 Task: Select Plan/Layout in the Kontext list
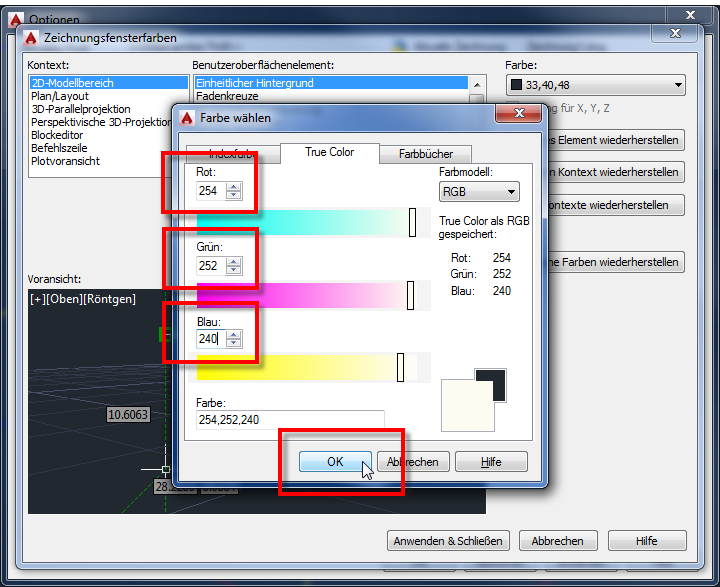(x=59, y=96)
